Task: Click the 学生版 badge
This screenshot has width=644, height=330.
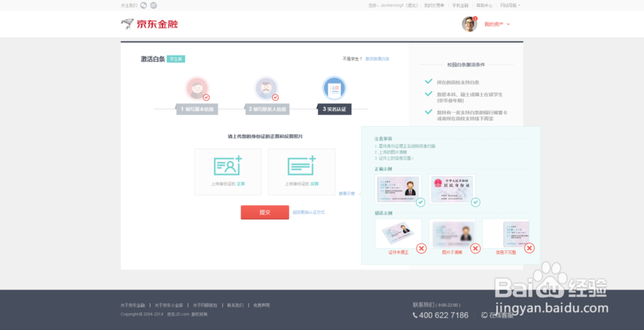Action: [x=176, y=59]
